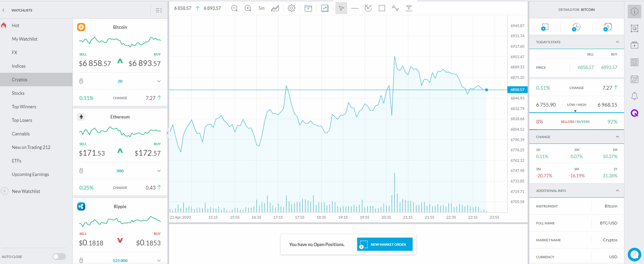Viewport: 644px width, 264px height.
Task: Open the positions panel icon in right sidebar
Action: 635,28
